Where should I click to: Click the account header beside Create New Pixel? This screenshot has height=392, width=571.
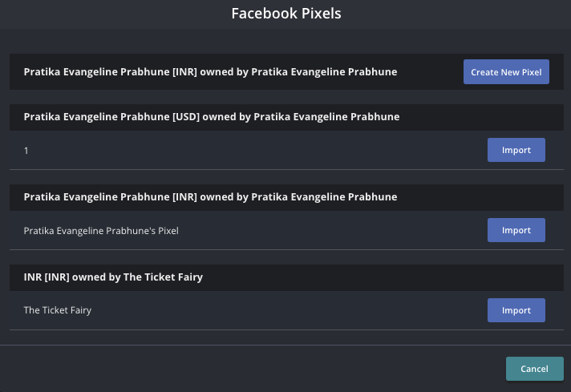pos(210,72)
